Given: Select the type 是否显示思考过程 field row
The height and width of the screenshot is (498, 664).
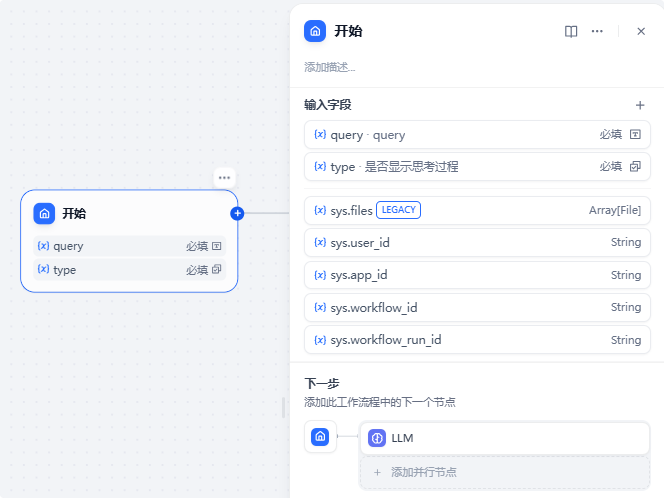Looking at the screenshot, I should 477,166.
